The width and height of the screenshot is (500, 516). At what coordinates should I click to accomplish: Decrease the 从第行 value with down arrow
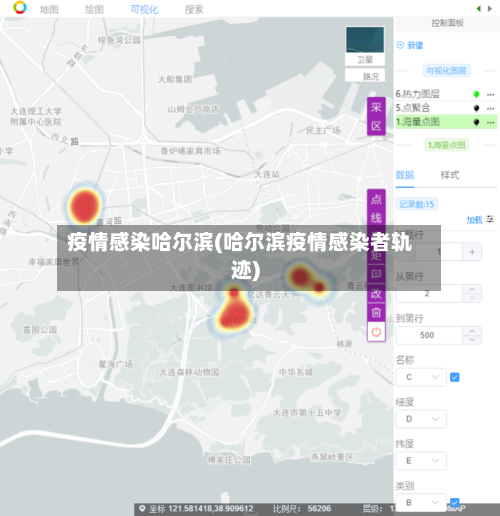[x=472, y=298]
